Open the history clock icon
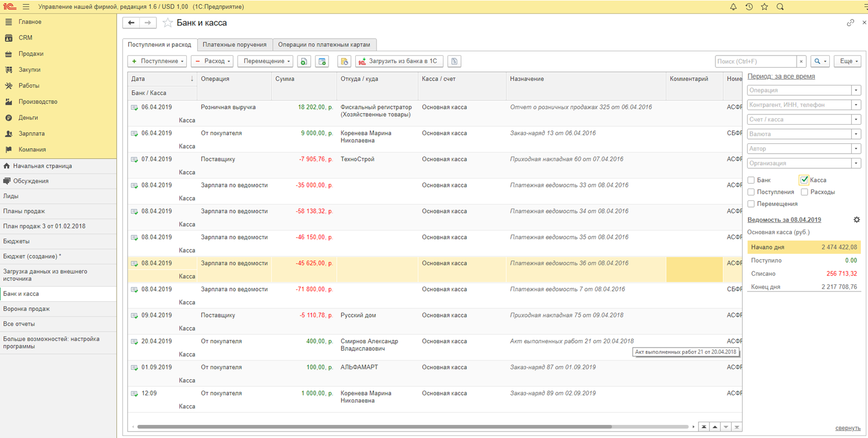This screenshot has width=868, height=438. pos(749,7)
